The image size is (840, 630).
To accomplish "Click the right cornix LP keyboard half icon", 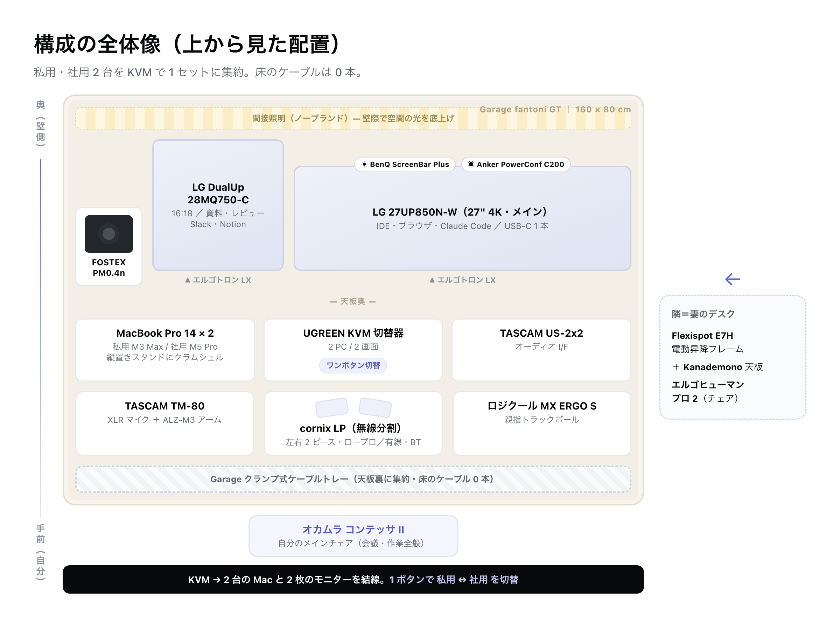I will [375, 407].
